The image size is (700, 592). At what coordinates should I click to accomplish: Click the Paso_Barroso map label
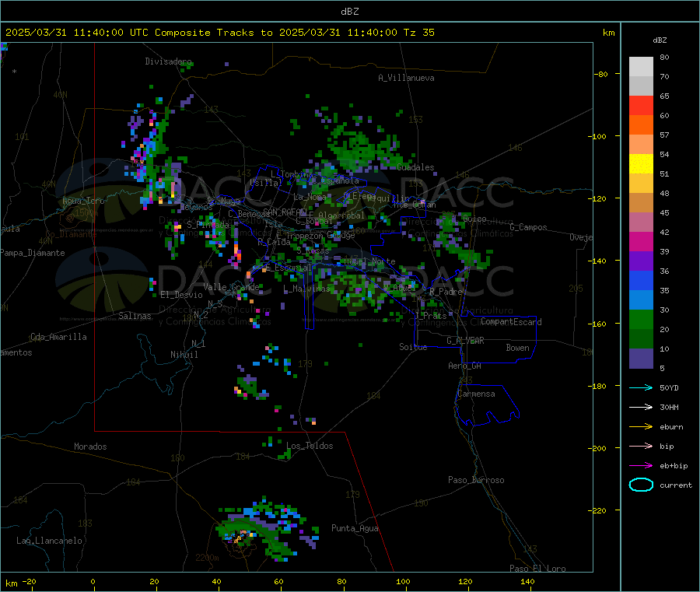[x=476, y=480]
